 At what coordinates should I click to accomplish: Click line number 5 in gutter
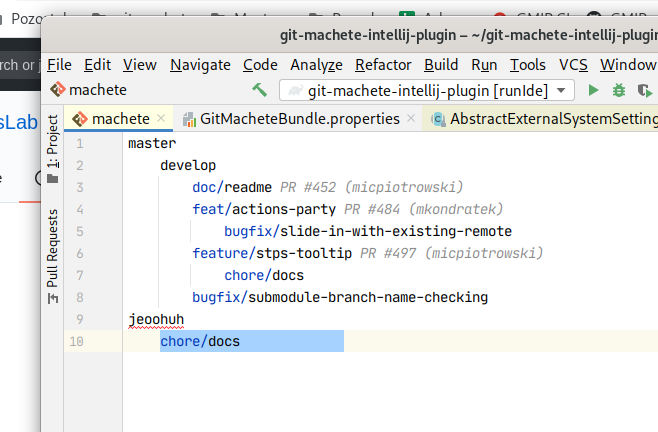coord(80,231)
